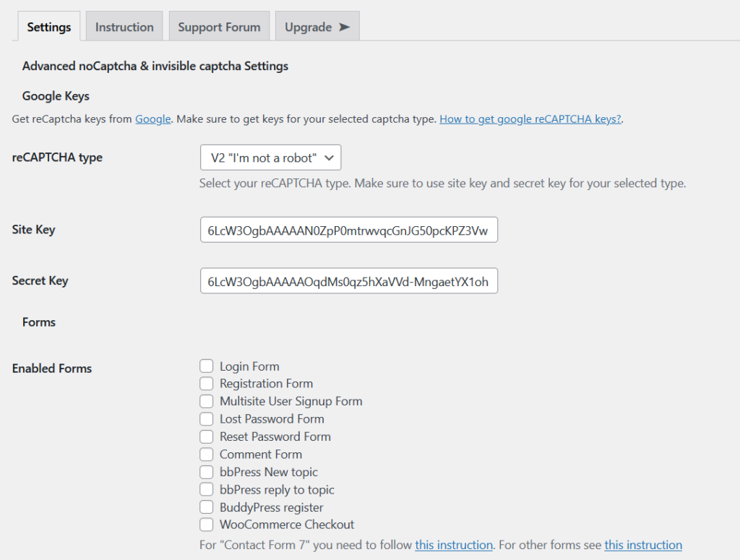Image resolution: width=740 pixels, height=560 pixels.
Task: Enable the WooCommerce Checkout checkbox
Action: (206, 525)
